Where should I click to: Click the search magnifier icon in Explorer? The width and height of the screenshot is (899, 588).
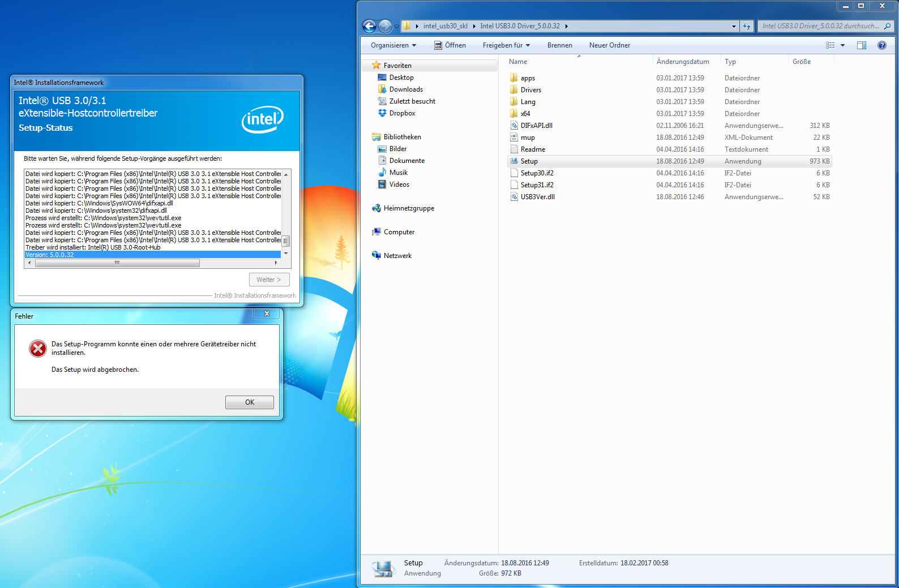pos(887,26)
